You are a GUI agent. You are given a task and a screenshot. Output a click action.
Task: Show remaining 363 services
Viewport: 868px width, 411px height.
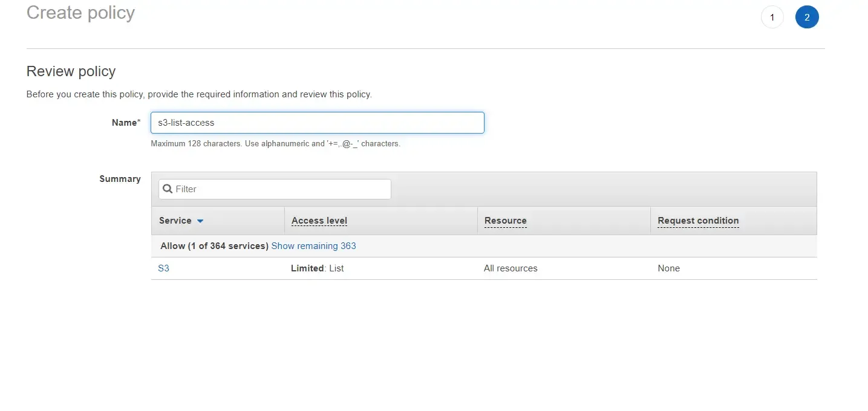point(313,245)
